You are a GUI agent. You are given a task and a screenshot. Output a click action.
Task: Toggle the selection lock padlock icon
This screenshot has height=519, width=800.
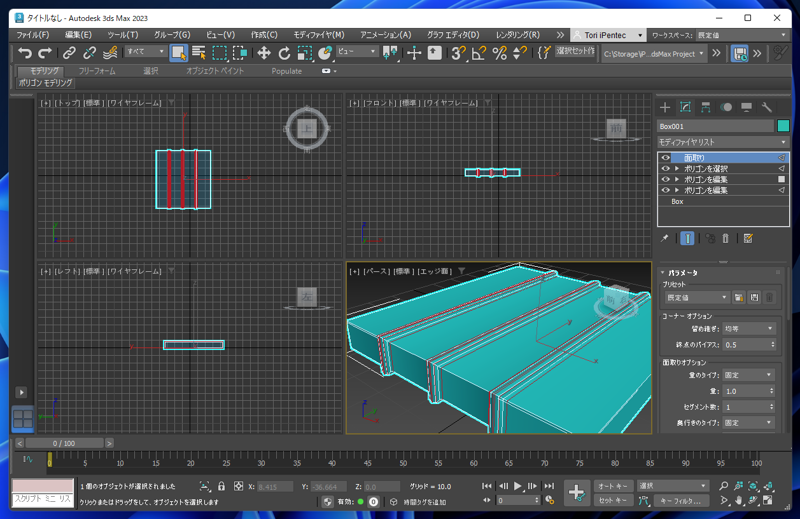(221, 486)
